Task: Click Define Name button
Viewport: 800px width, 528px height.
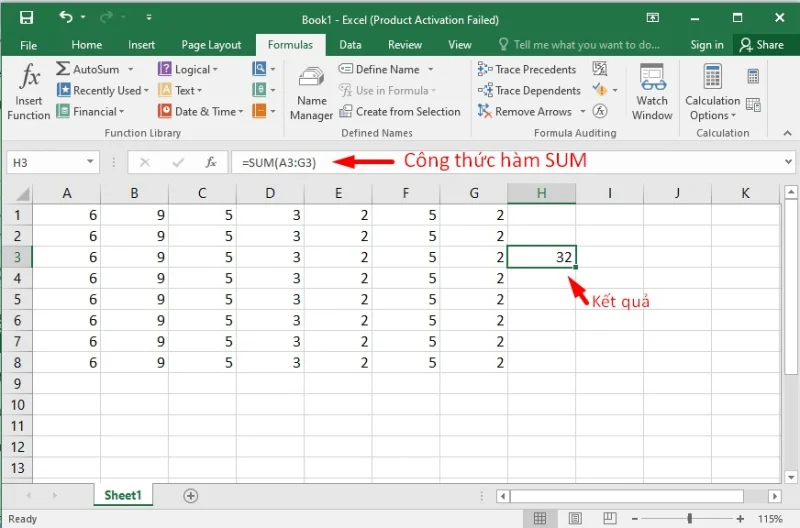Action: 379,69
